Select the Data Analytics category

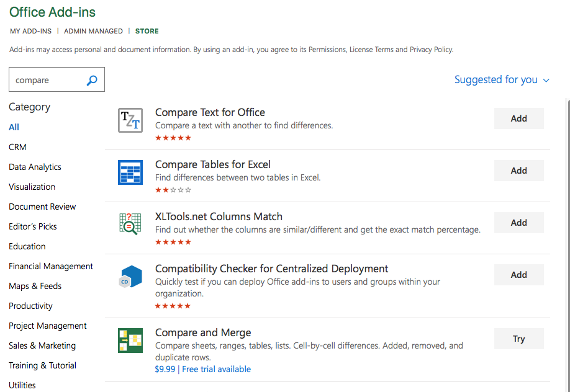click(x=35, y=167)
